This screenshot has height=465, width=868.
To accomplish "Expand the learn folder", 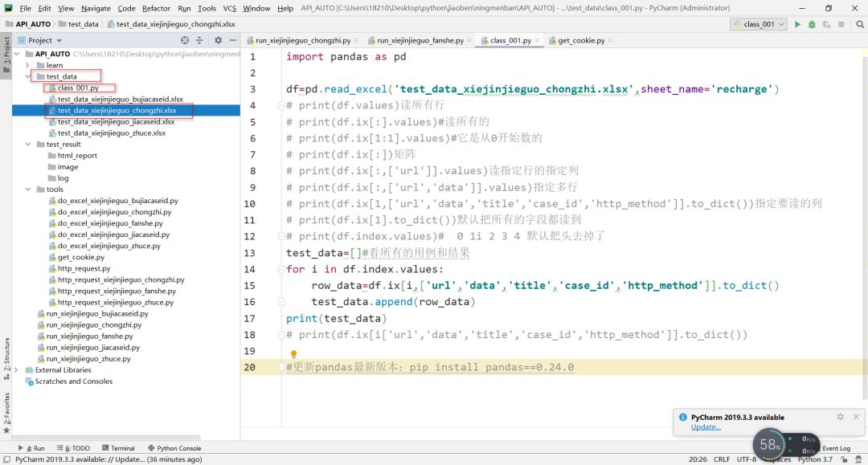I will 27,65.
